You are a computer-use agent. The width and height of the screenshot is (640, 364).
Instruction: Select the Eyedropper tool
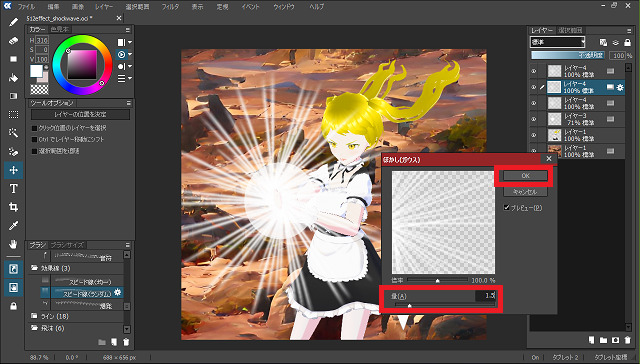[x=13, y=226]
